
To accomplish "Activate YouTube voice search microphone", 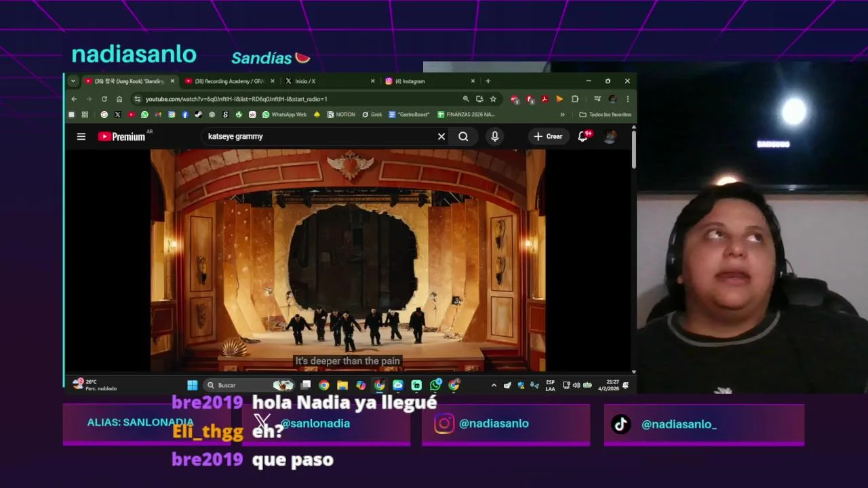I will pos(494,136).
